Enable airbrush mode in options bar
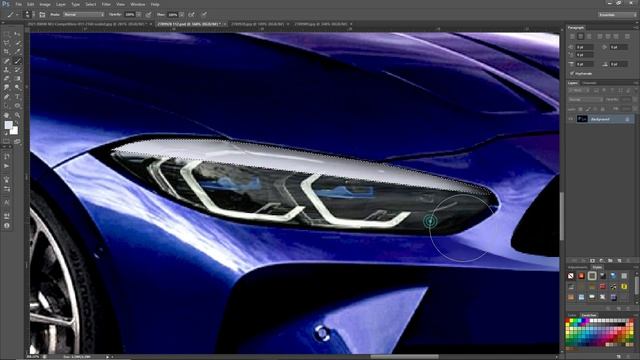The image size is (640, 360). [191, 14]
